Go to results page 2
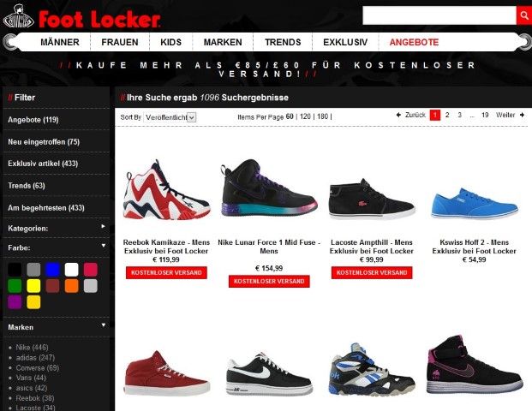This screenshot has height=411, width=532. click(447, 115)
